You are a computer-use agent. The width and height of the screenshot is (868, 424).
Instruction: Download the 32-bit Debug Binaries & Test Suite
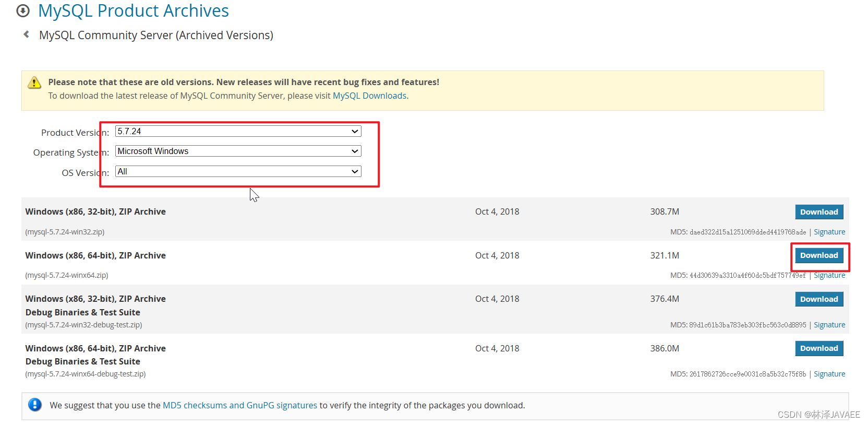[x=819, y=299]
